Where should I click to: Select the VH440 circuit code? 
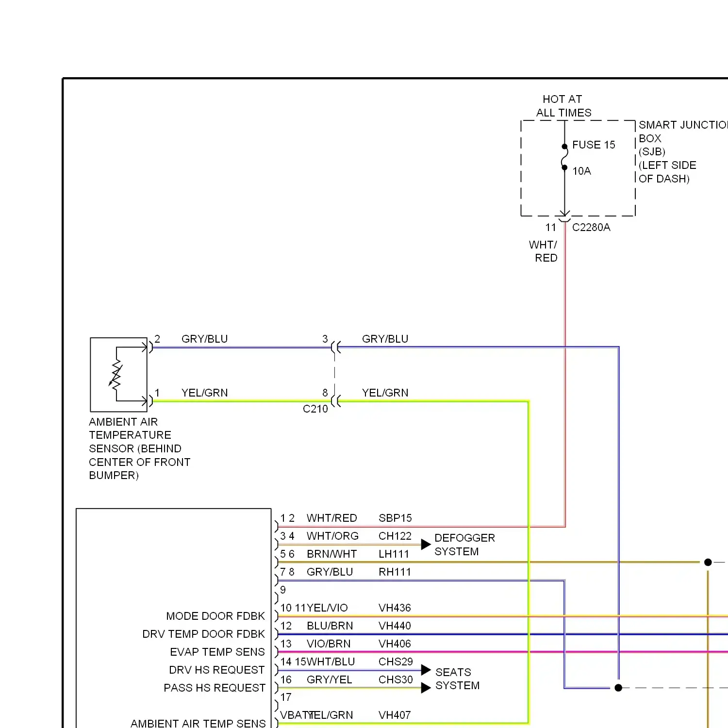point(395,626)
